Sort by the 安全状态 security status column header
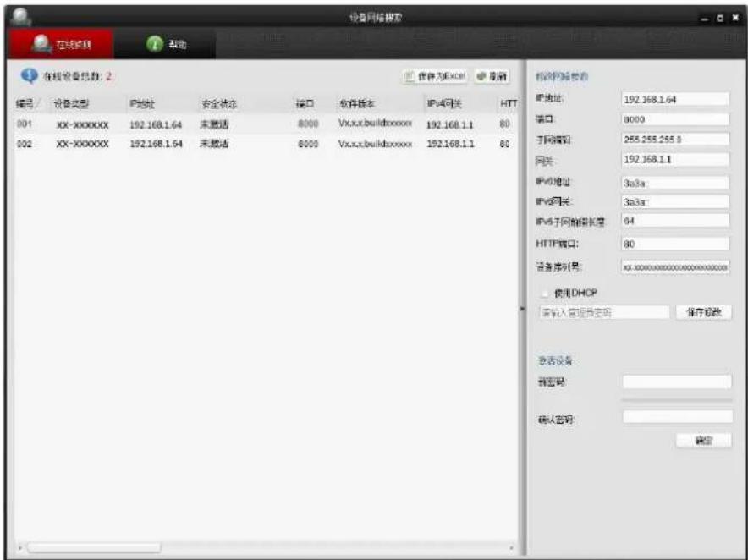 pos(219,103)
